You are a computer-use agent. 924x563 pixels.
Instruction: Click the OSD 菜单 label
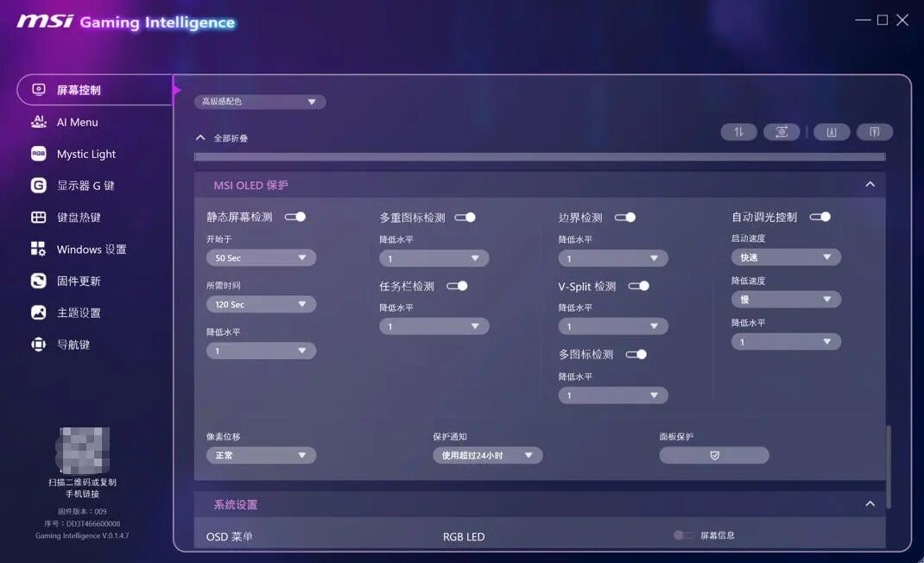click(x=229, y=536)
